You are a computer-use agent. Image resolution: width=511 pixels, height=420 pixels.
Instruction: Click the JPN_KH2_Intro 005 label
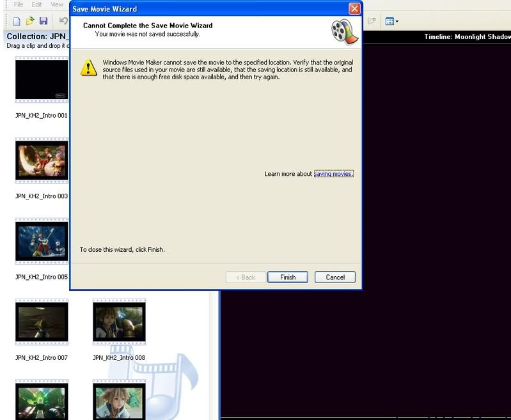click(x=42, y=277)
